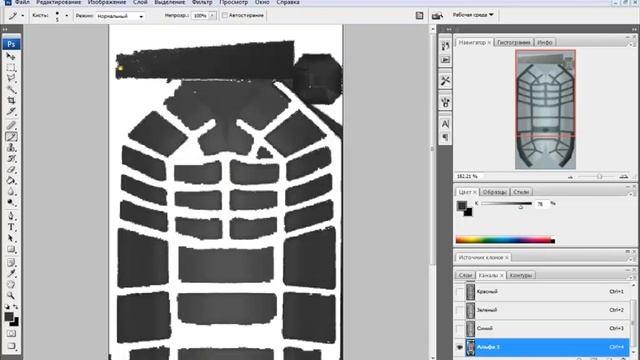The image size is (640, 360).
Task: Enable the Автостирание checkbox
Action: pos(224,16)
